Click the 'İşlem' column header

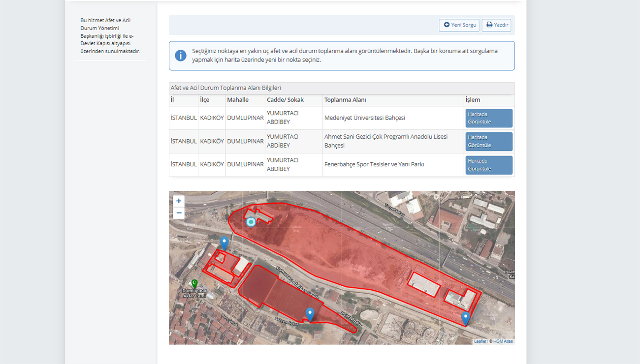point(473,100)
